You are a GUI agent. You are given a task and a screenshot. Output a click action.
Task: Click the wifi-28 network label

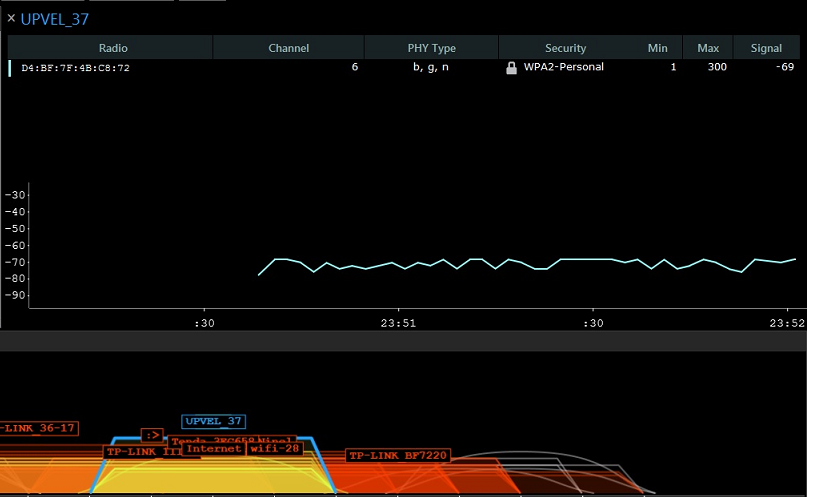point(274,449)
